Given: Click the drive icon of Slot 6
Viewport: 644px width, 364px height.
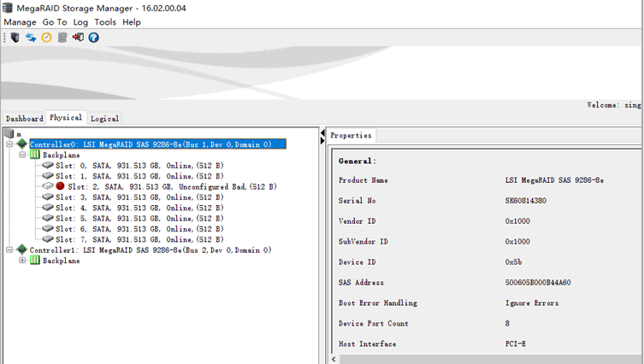Looking at the screenshot, I should click(x=48, y=228).
